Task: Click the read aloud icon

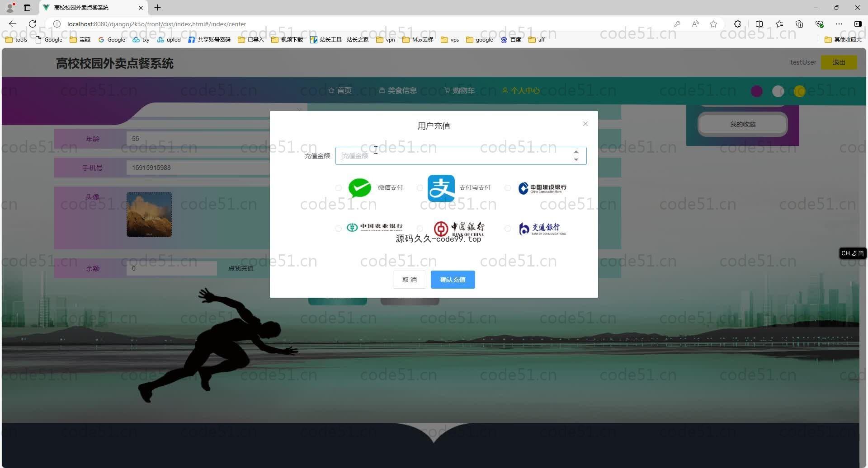Action: 695,24
